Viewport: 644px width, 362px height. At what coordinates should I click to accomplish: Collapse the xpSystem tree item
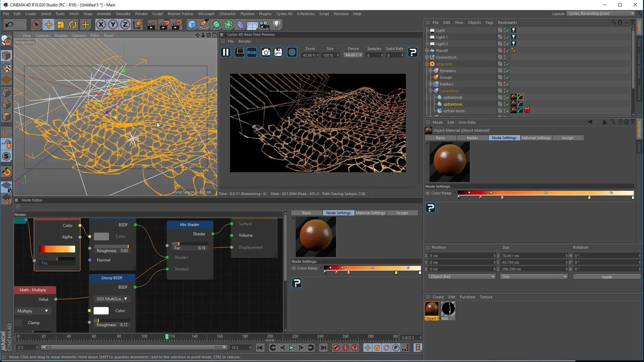pyautogui.click(x=427, y=64)
